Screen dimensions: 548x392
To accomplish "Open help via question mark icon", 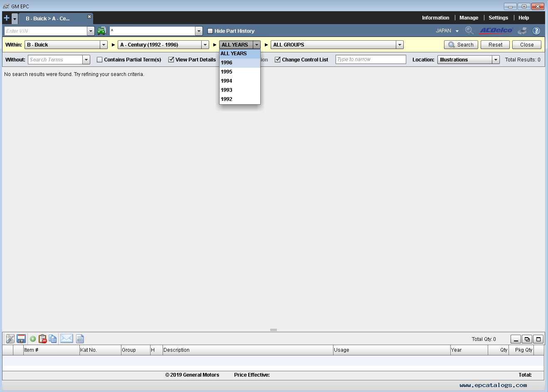I will (536, 31).
